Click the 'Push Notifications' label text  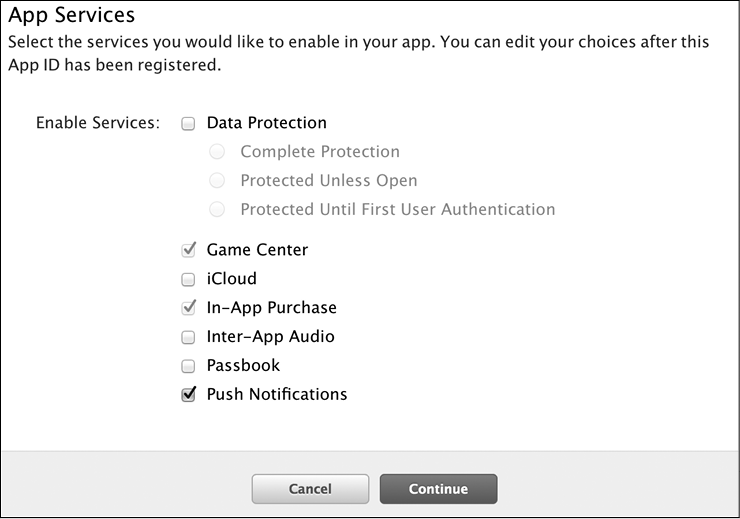(277, 394)
